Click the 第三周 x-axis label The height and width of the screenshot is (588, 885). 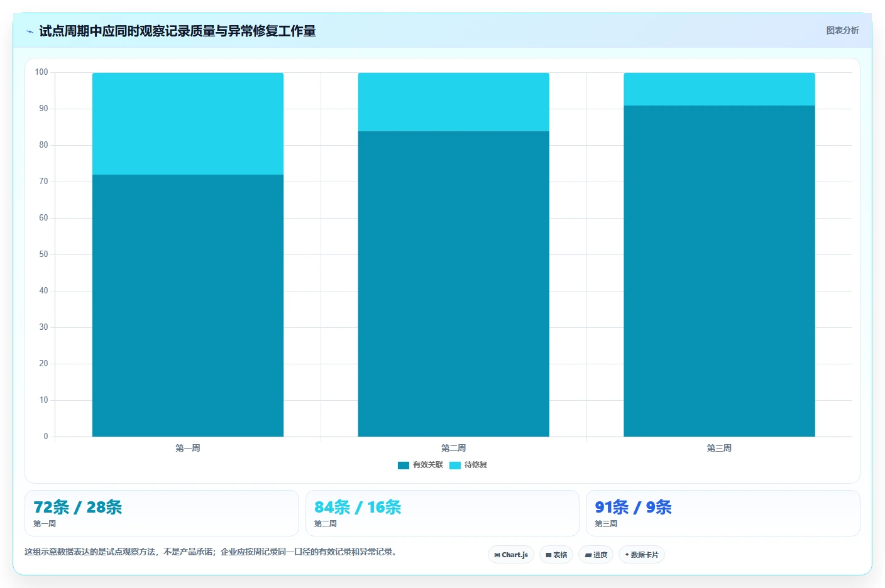719,448
